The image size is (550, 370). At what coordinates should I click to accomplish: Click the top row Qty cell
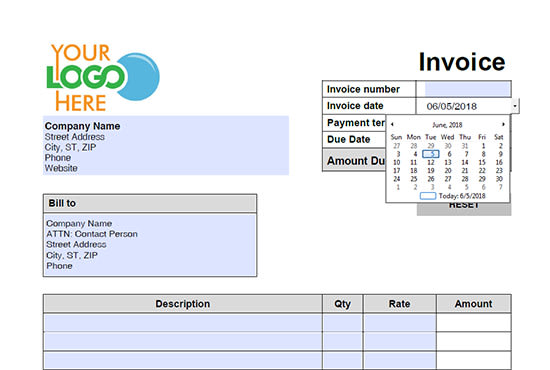[x=343, y=323]
